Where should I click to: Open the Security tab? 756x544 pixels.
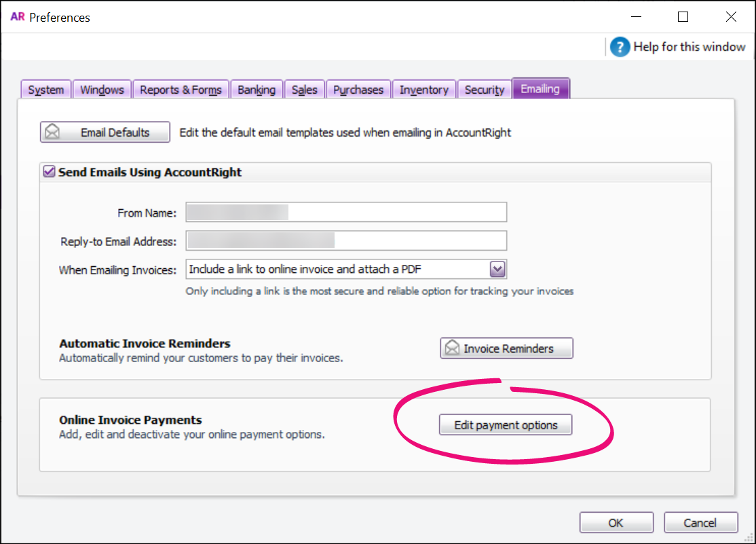(484, 90)
